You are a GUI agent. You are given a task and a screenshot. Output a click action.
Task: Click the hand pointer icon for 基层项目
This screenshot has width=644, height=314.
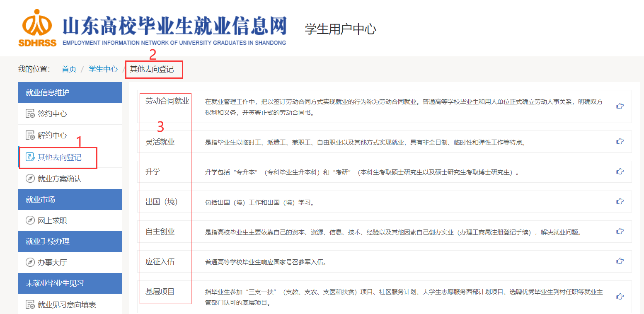click(x=620, y=297)
